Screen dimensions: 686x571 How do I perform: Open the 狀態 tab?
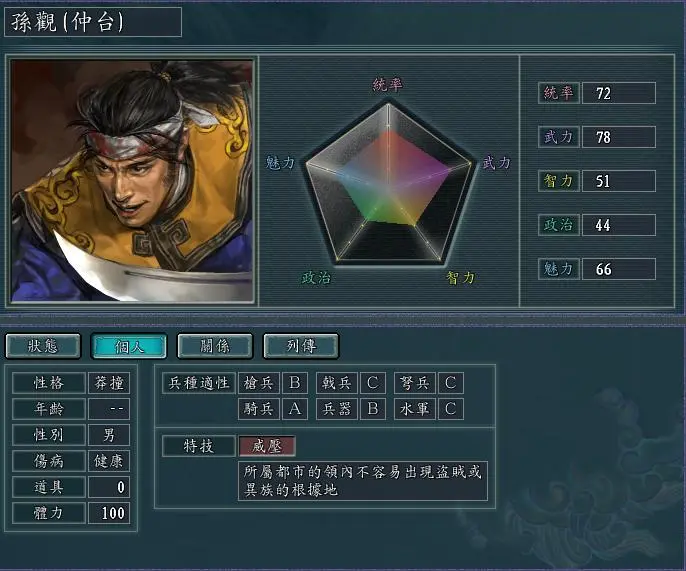point(43,346)
